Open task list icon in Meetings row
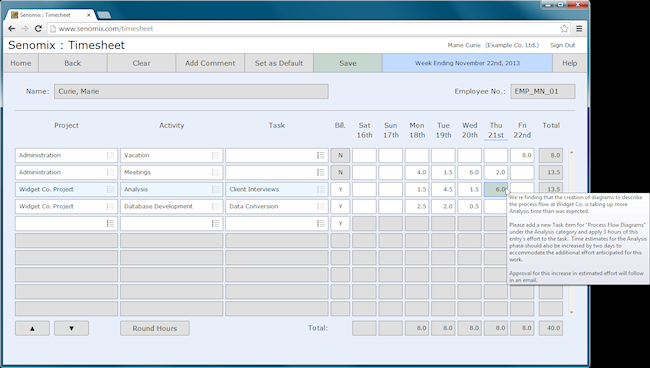This screenshot has height=368, width=650. [x=321, y=172]
